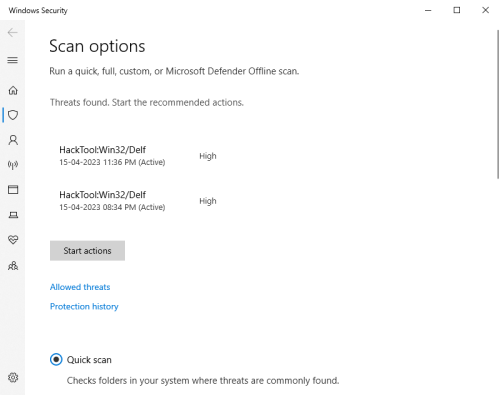Open Settings gear icon in sidebar
Screen dimensions: 500x395
(13, 377)
